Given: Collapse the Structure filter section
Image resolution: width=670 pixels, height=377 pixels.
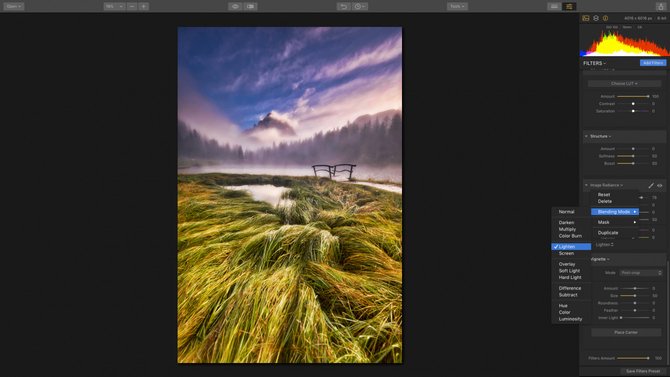Looking at the screenshot, I should [x=586, y=136].
